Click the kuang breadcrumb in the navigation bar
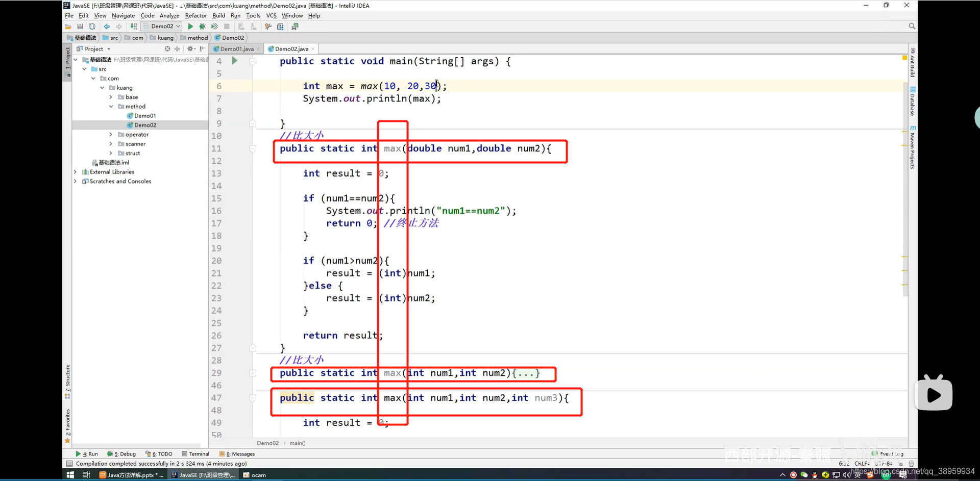This screenshot has height=481, width=980. [162, 38]
